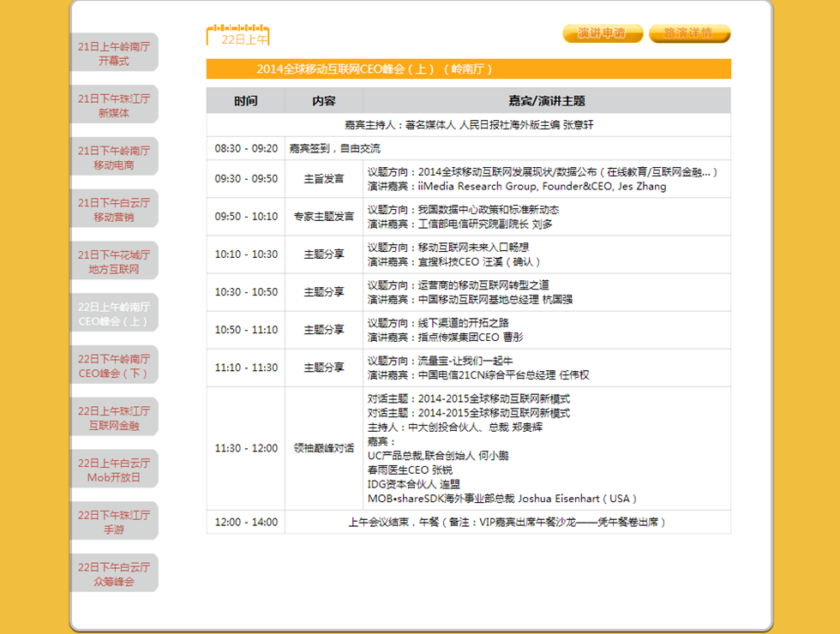The width and height of the screenshot is (840, 634).
Task: Click the 10:30 - 10:50 time cell
Action: [246, 292]
